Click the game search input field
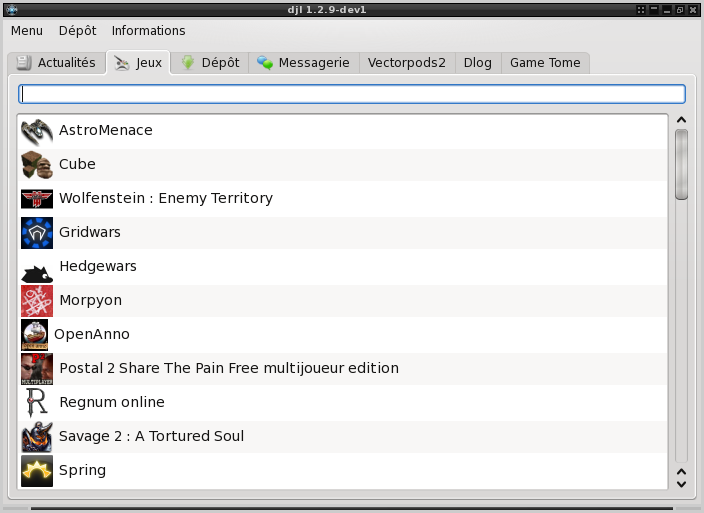The height and width of the screenshot is (513, 704). 352,94
